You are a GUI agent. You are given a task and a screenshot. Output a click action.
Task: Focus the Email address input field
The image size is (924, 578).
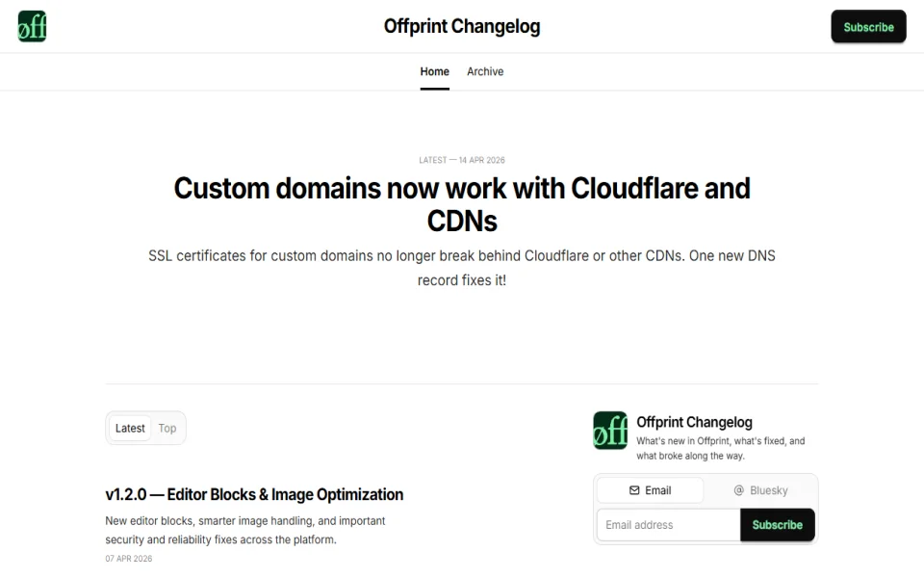(668, 524)
